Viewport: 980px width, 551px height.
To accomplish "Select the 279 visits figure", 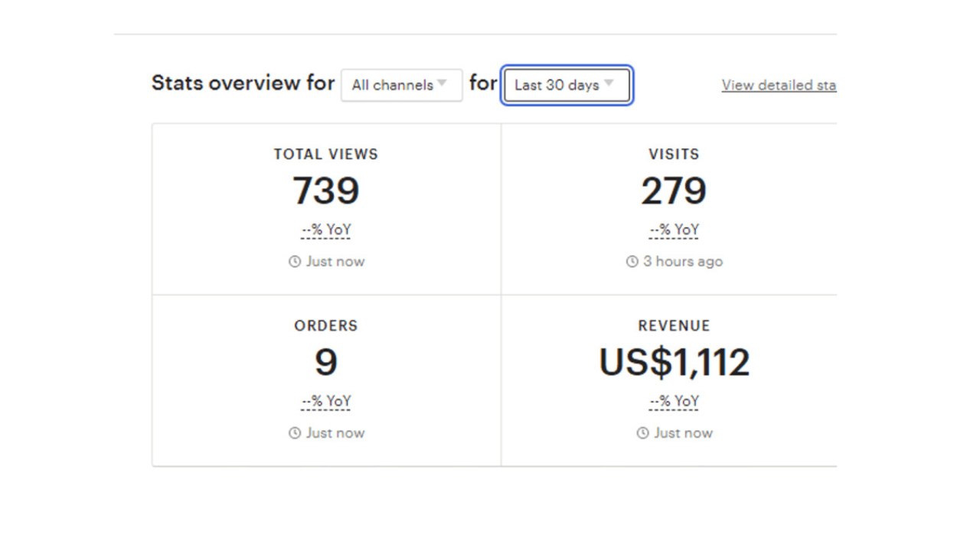I will [x=674, y=191].
